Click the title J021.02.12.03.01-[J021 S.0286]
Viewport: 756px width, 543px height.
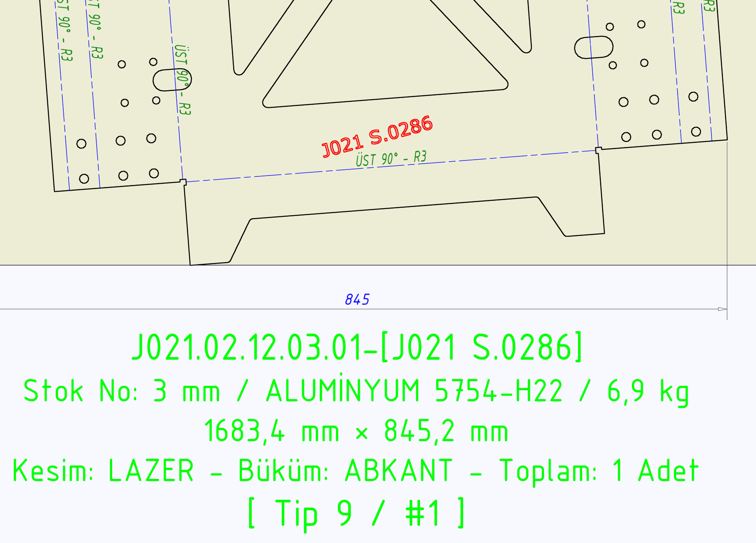pyautogui.click(x=357, y=347)
